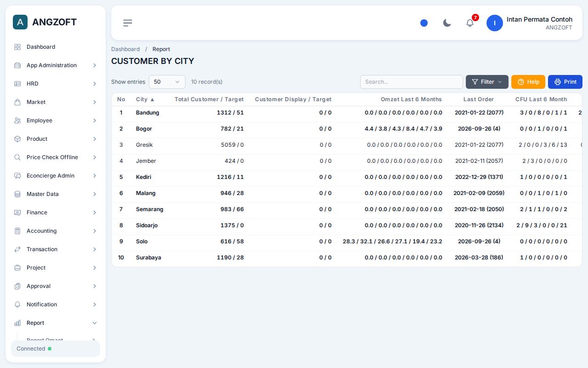This screenshot has height=368, width=588.
Task: Expand HRD menu chevron
Action: pyautogui.click(x=95, y=84)
